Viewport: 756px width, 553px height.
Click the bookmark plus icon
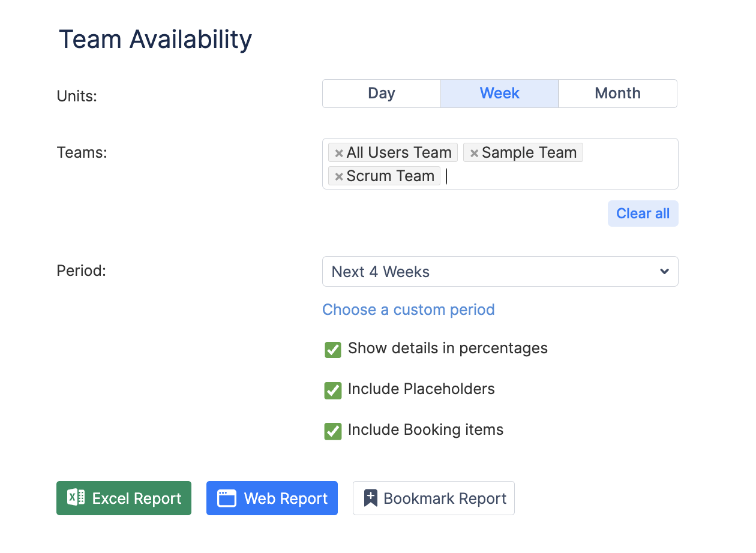371,498
